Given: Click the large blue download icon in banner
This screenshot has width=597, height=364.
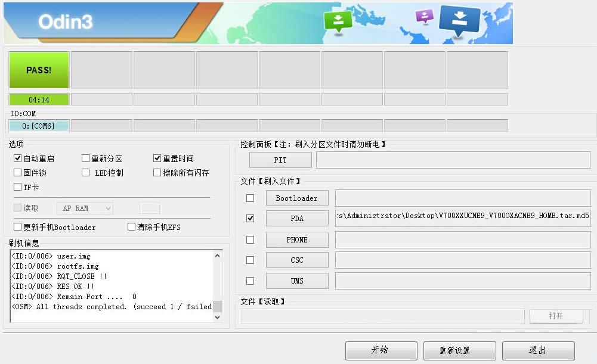Looking at the screenshot, I should pyautogui.click(x=460, y=21).
